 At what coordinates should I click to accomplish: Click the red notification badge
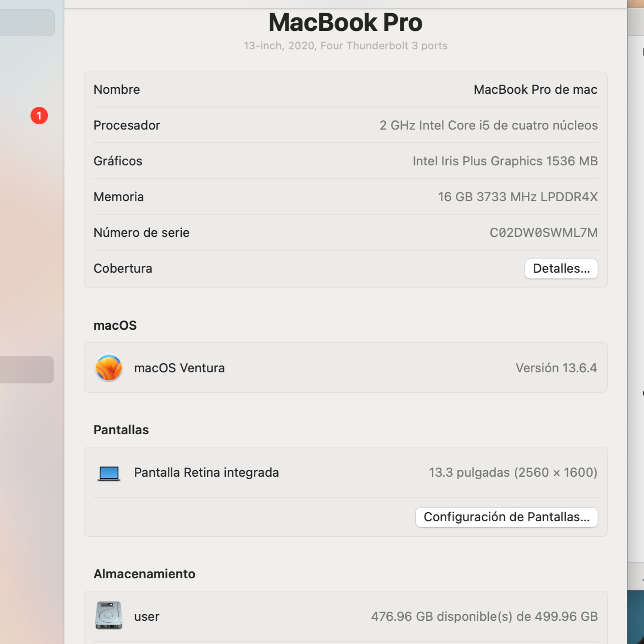click(x=39, y=116)
